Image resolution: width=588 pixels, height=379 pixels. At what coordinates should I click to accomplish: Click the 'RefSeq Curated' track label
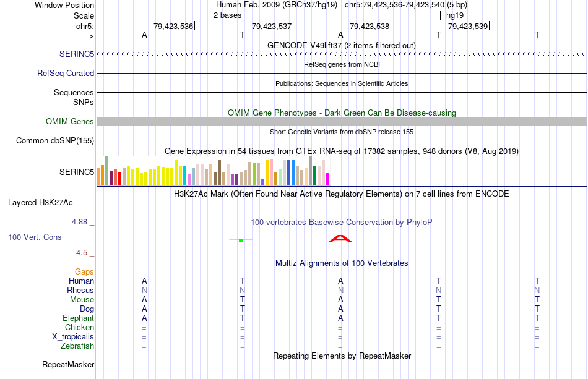[x=66, y=73]
